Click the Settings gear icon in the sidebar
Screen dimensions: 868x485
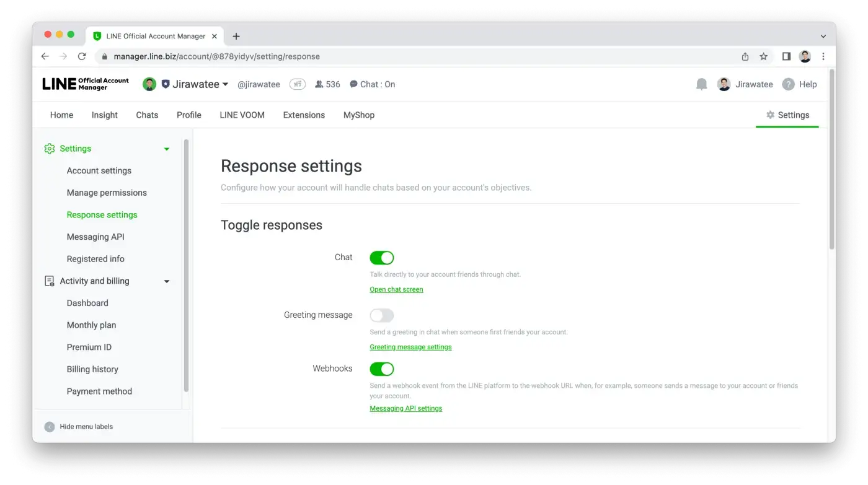(50, 149)
